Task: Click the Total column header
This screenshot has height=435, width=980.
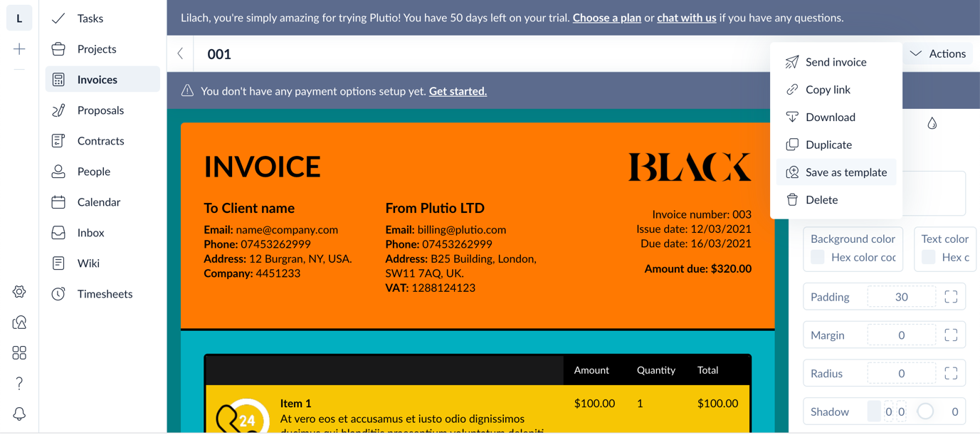Action: 708,370
